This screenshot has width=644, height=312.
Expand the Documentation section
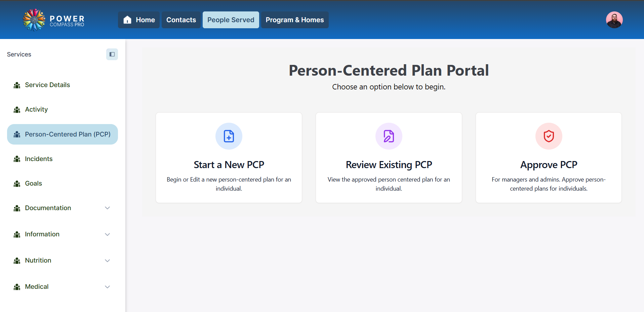click(107, 208)
